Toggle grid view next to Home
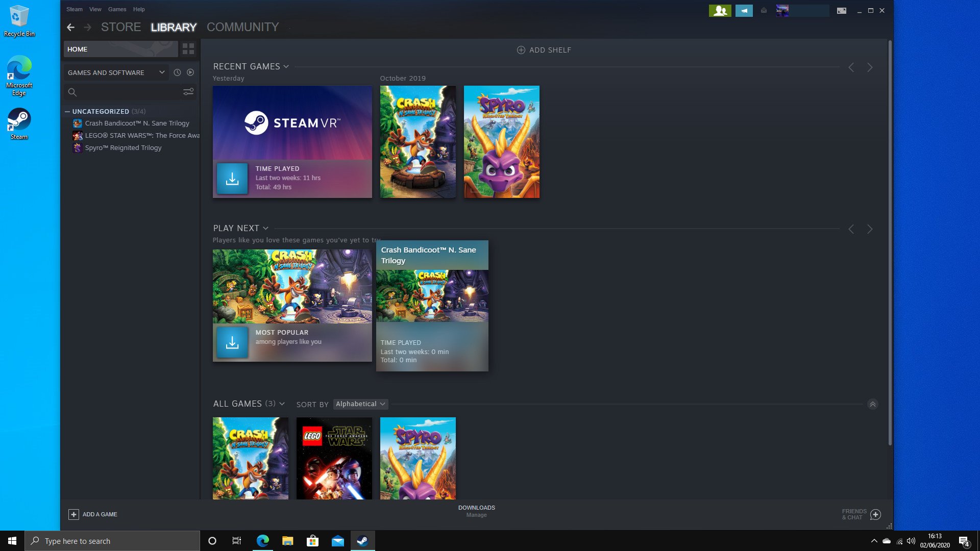The height and width of the screenshot is (551, 980). 188,49
